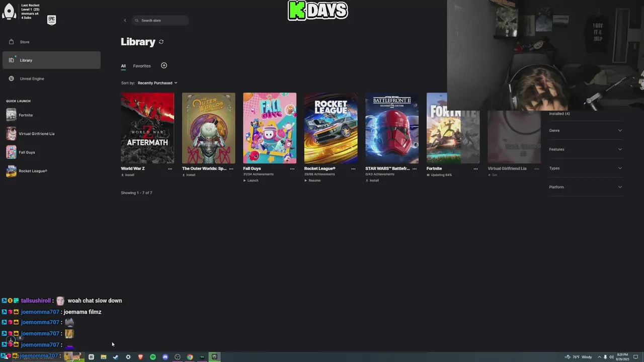Open The Outer Worlds cover thumbnail
644x362 pixels.
click(208, 128)
